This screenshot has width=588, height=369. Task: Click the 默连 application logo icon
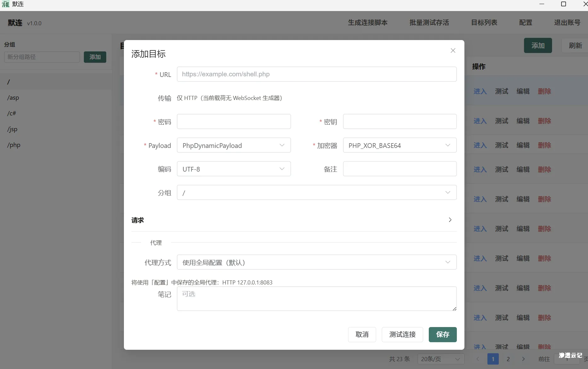pyautogui.click(x=5, y=4)
